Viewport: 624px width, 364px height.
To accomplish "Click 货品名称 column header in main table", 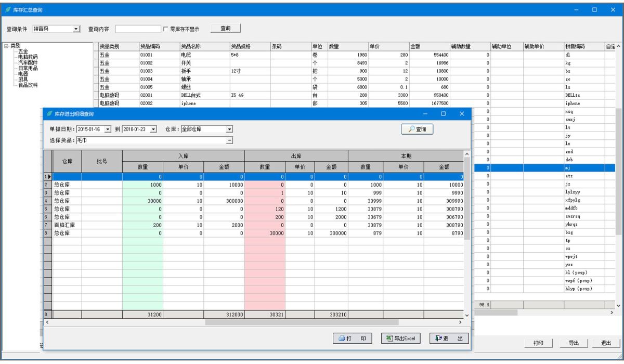I will [191, 47].
